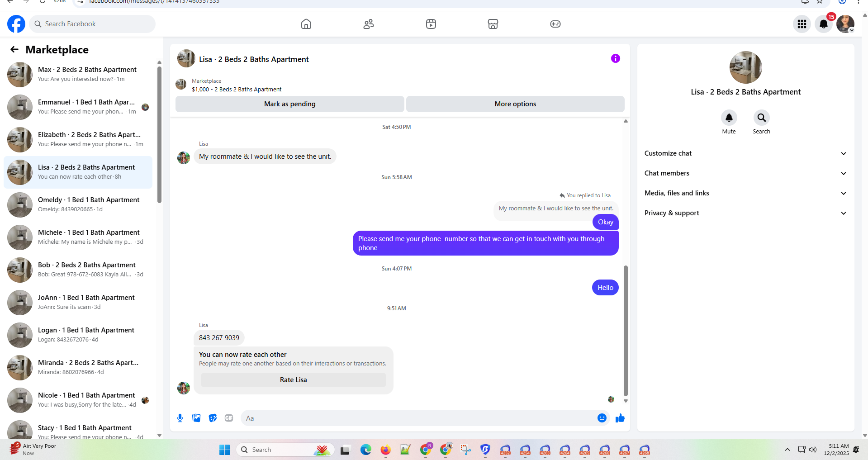
Task: Reload the page in browser
Action: pos(42,2)
